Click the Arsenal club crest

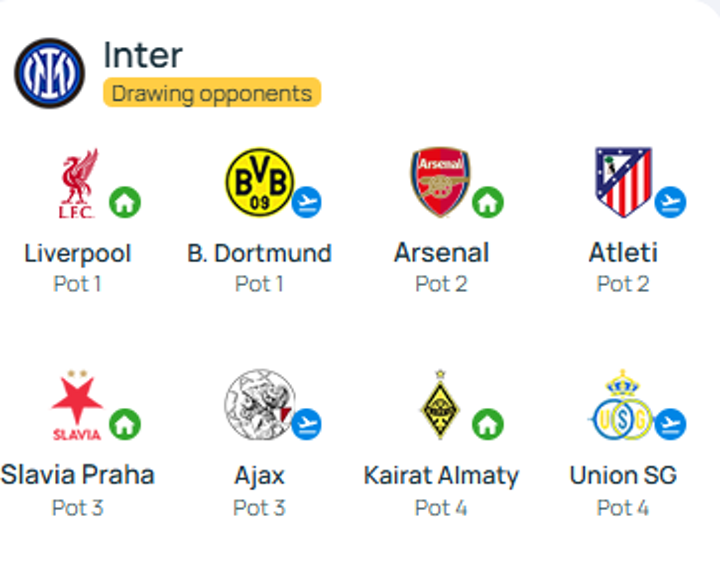click(440, 183)
